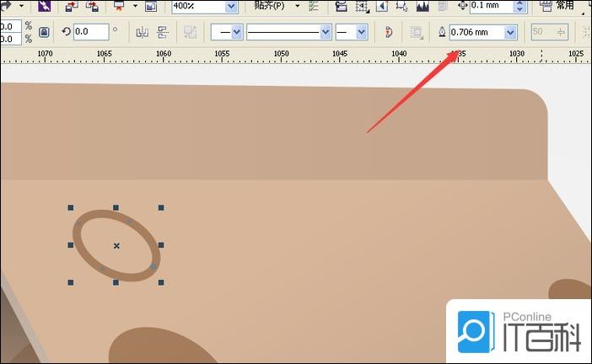This screenshot has height=364, width=592.
Task: Click the grid display icon
Action: pos(362,6)
